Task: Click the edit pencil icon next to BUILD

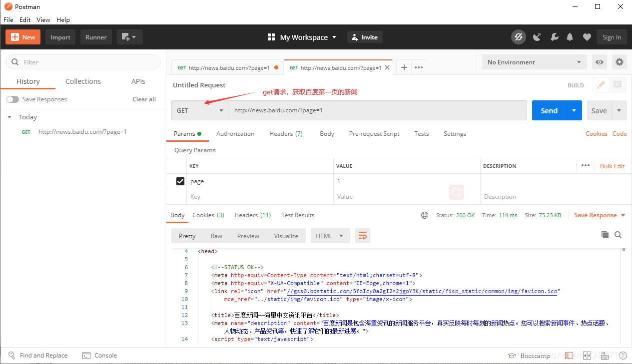Action: click(601, 85)
